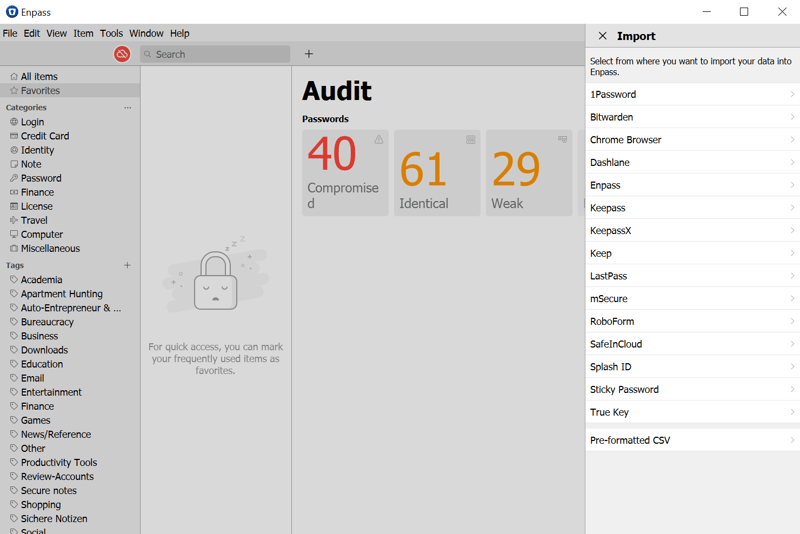Choose Keep as import source
The width and height of the screenshot is (800, 534).
point(693,253)
